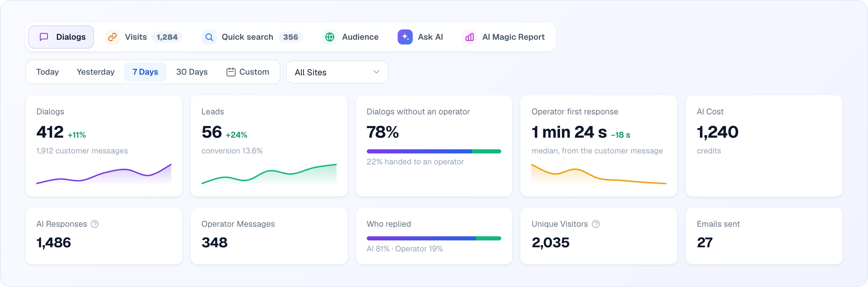Select the 7 Days range
This screenshot has height=287, width=868.
pyautogui.click(x=145, y=72)
